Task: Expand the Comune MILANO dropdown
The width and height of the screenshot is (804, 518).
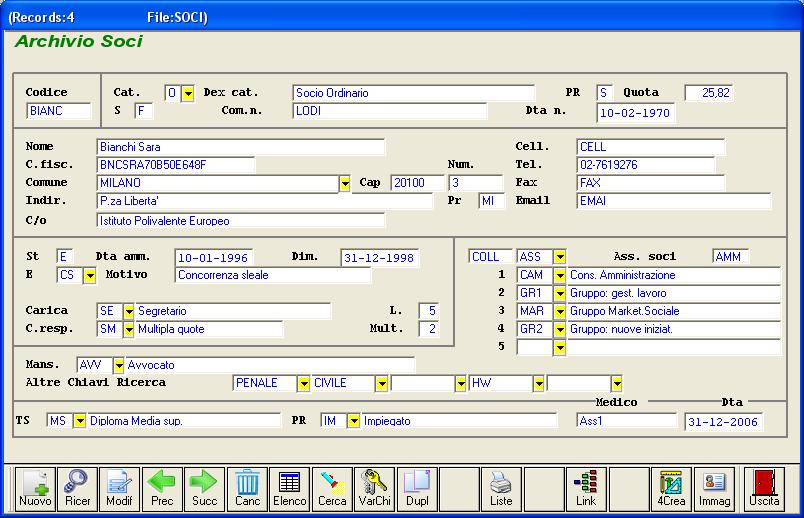Action: point(345,184)
